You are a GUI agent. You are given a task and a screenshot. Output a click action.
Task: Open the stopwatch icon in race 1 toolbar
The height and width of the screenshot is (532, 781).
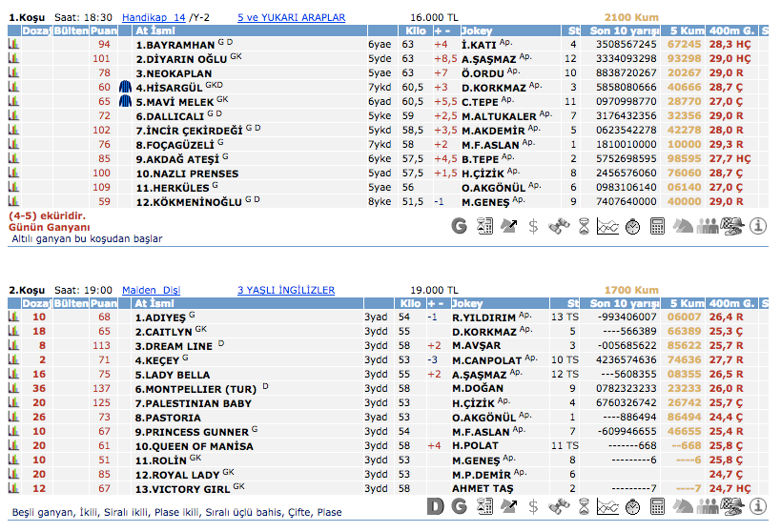pos(632,227)
